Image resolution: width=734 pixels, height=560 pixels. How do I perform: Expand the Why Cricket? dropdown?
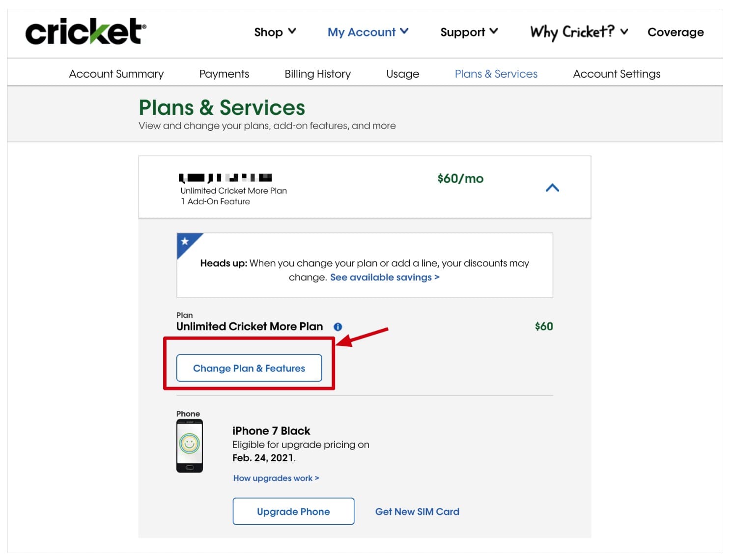578,32
